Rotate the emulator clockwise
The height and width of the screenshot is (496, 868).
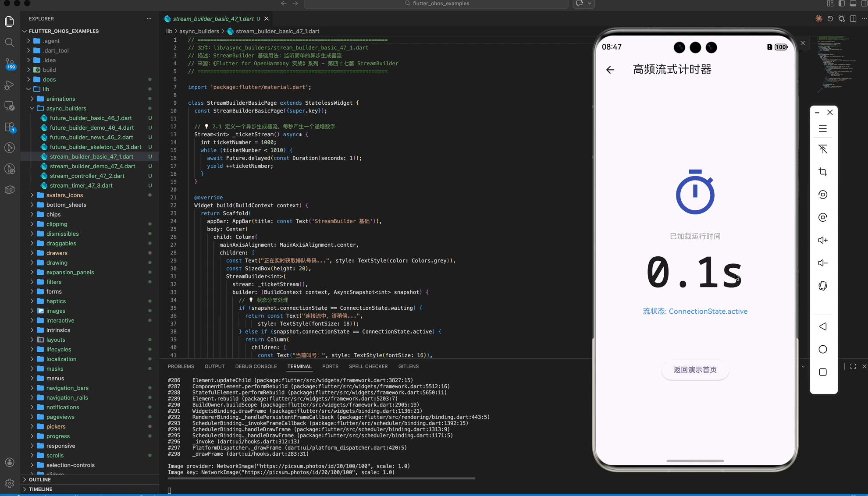coord(823,217)
